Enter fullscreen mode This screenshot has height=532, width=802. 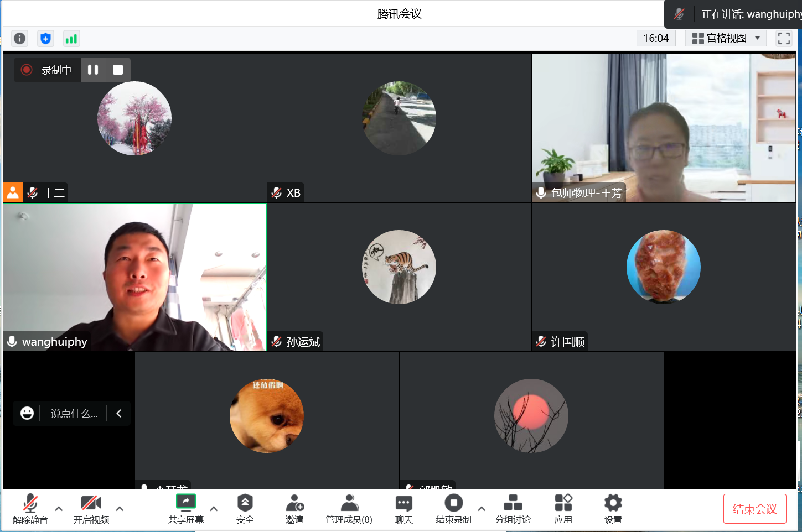784,38
